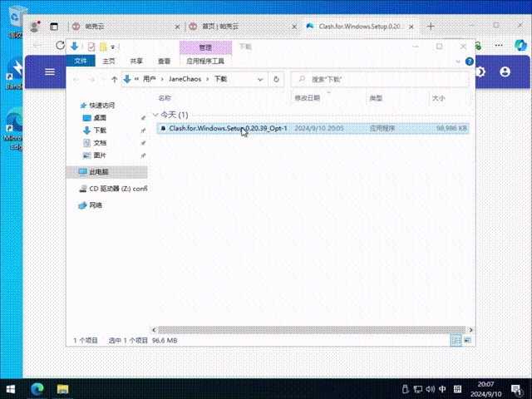Click the Up one level arrow

pos(113,79)
